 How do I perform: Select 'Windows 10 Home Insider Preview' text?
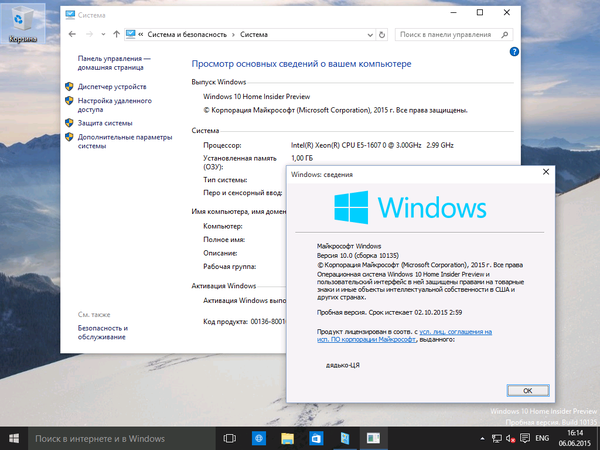[x=256, y=97]
